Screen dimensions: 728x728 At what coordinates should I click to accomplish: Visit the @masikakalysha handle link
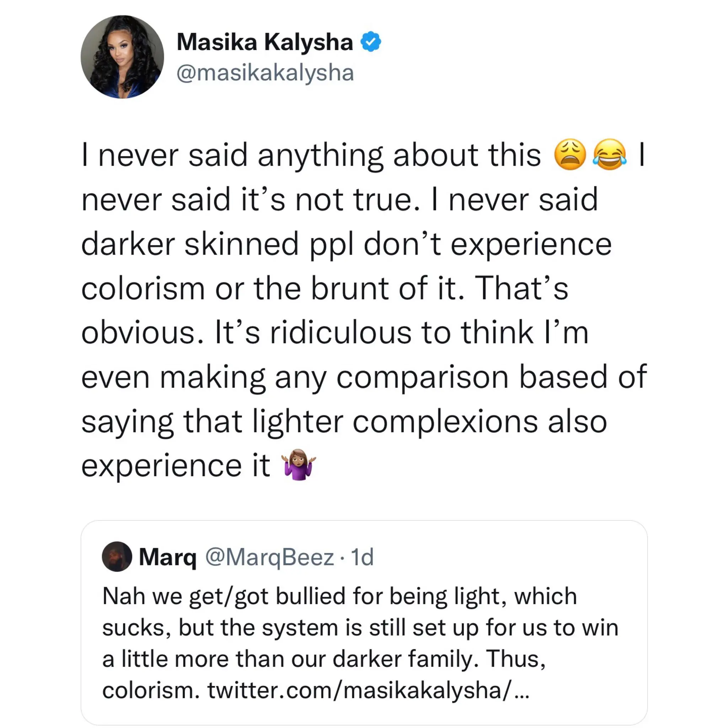click(265, 73)
